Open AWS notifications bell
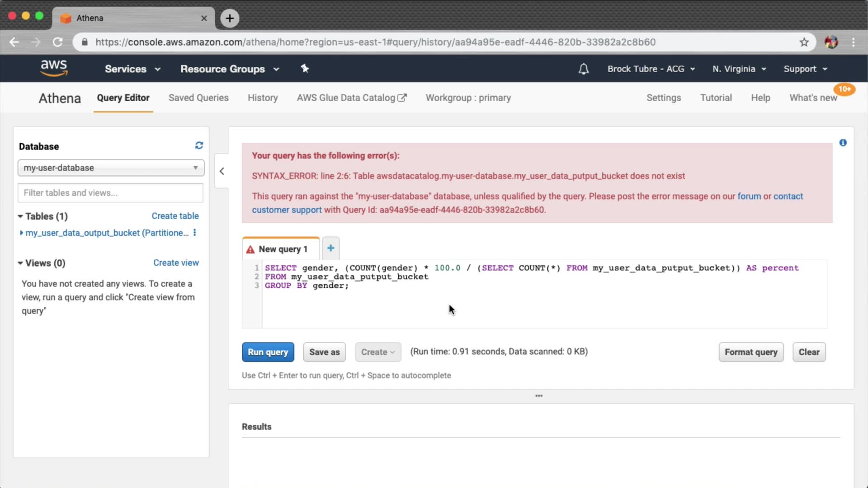The height and width of the screenshot is (488, 868). (583, 69)
